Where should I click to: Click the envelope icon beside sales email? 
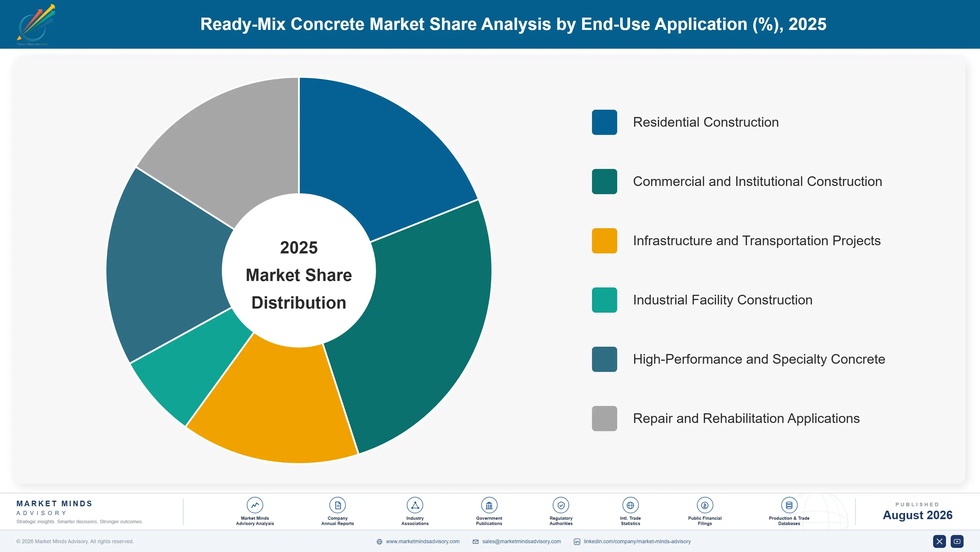[x=476, y=542]
